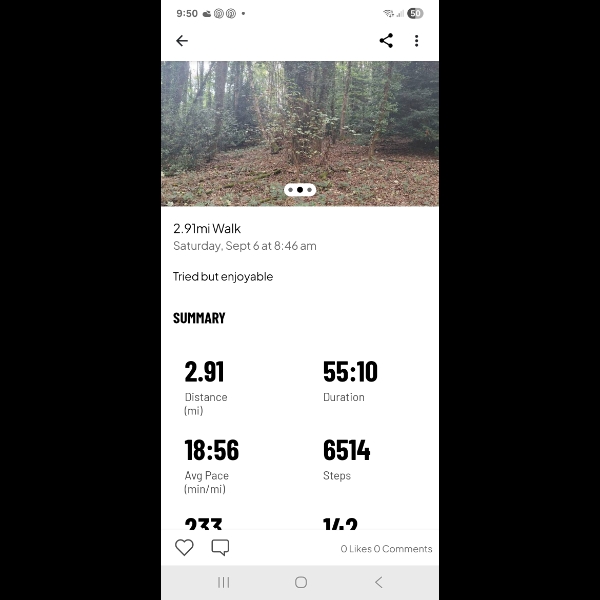The height and width of the screenshot is (600, 600).
Task: Tap the battery indicator in status bar
Action: tap(415, 14)
